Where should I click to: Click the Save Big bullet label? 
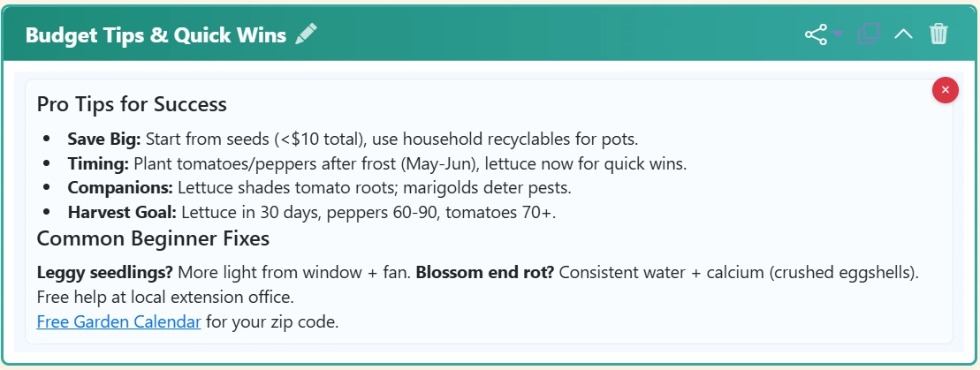pyautogui.click(x=104, y=139)
